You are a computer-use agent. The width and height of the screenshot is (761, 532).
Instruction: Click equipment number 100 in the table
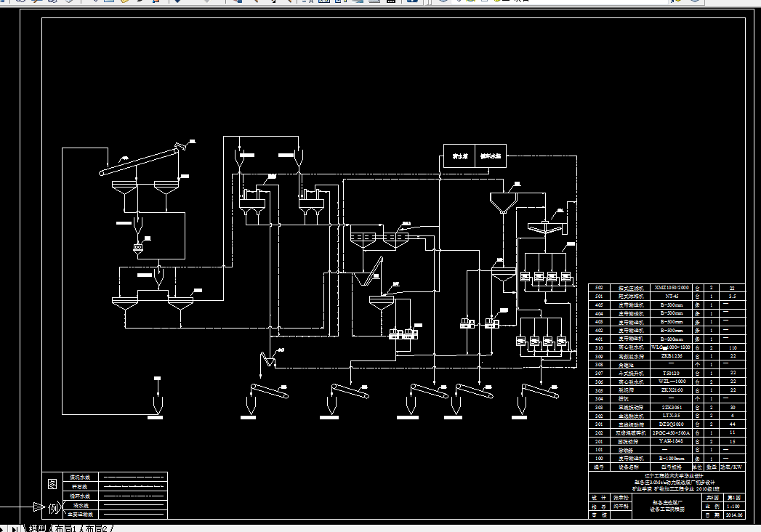click(599, 458)
